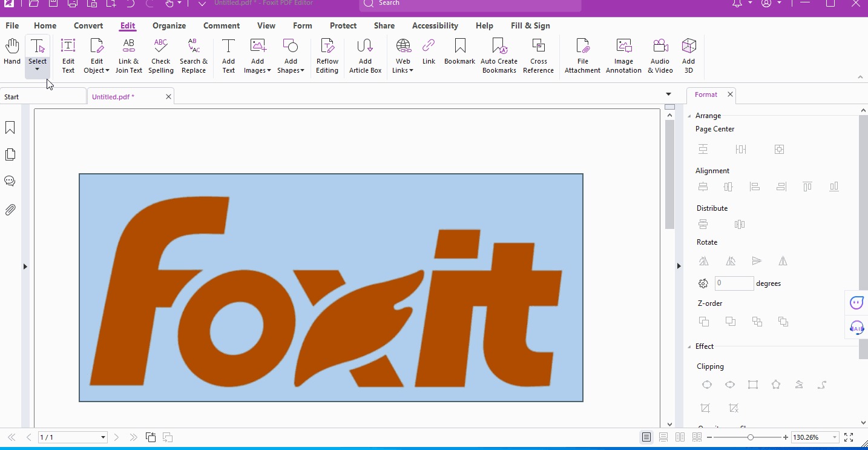Click Alignment icon with top-edge line
This screenshot has height=450, width=868.
point(807,187)
